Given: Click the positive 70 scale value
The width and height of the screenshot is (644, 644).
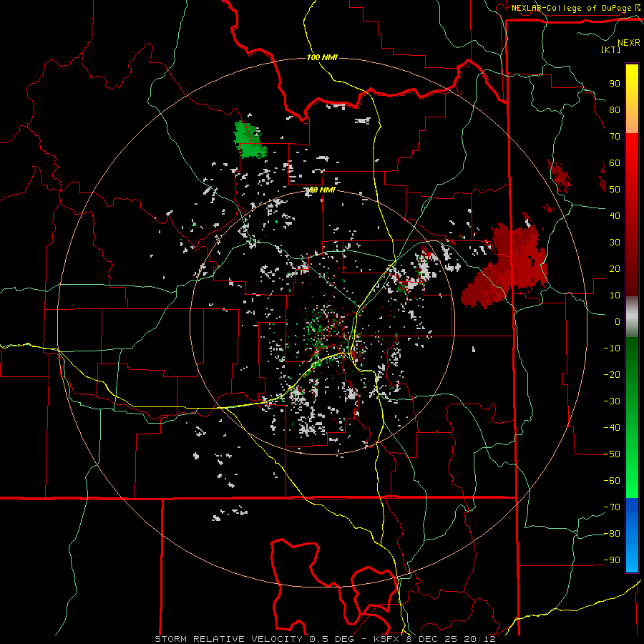Looking at the screenshot, I should click(615, 137).
